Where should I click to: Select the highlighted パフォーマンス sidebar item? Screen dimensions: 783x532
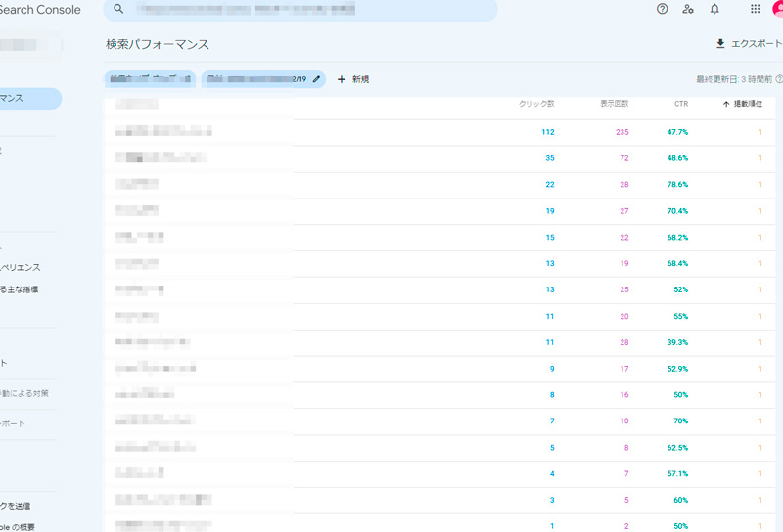point(27,98)
